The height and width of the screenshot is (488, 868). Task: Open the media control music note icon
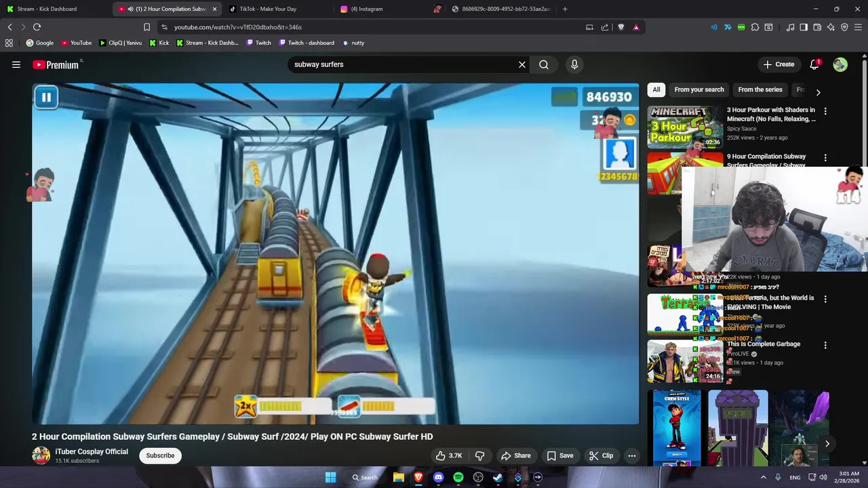tap(790, 27)
